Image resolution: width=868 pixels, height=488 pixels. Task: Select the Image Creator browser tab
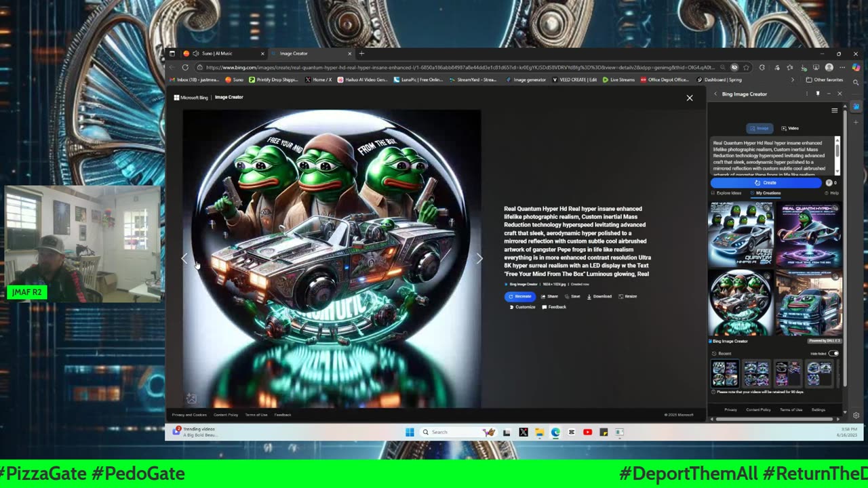pos(312,54)
